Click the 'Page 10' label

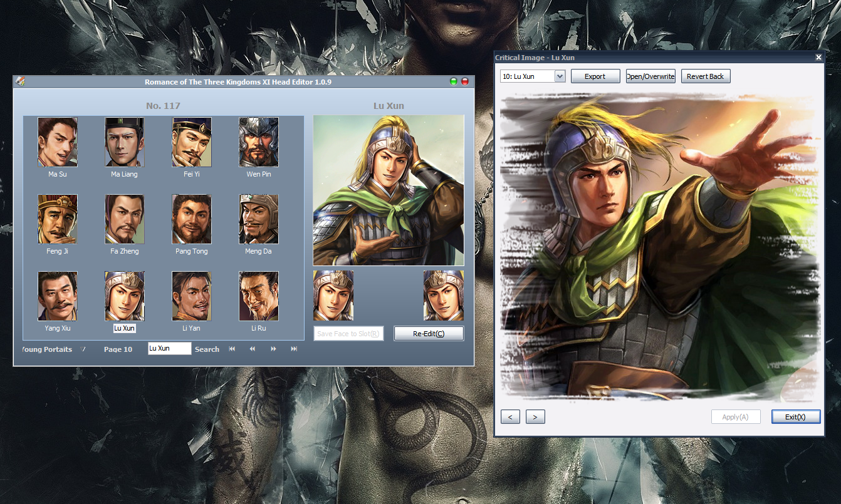point(118,349)
